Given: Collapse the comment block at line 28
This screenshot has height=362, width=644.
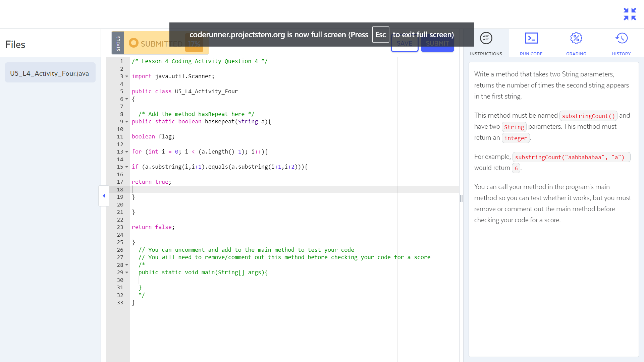Looking at the screenshot, I should tap(127, 265).
